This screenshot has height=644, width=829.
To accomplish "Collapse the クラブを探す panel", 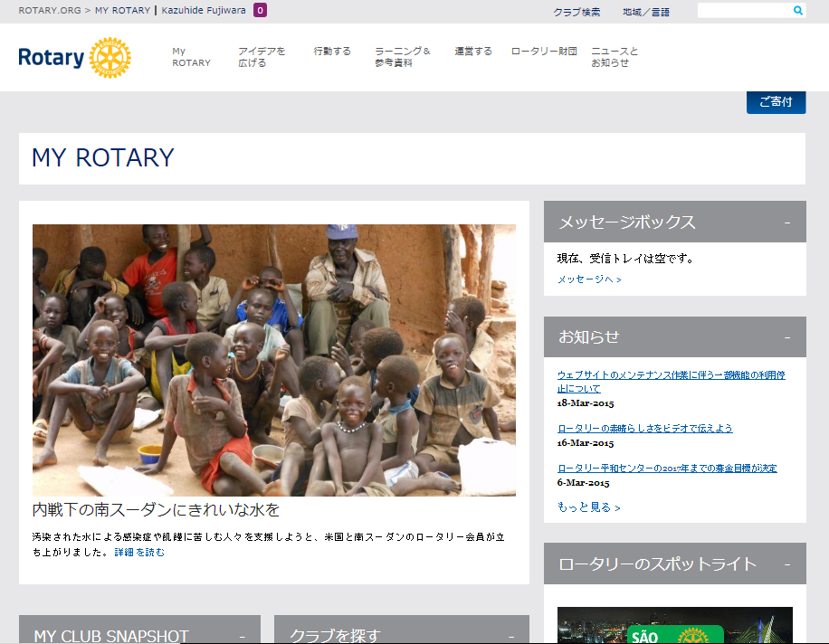I will 510,637.
